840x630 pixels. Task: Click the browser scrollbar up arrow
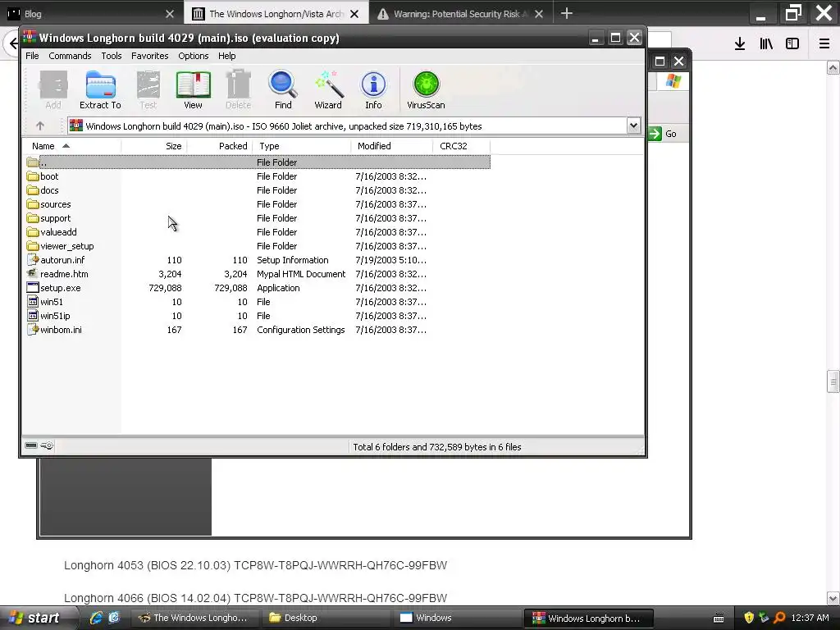coord(833,67)
